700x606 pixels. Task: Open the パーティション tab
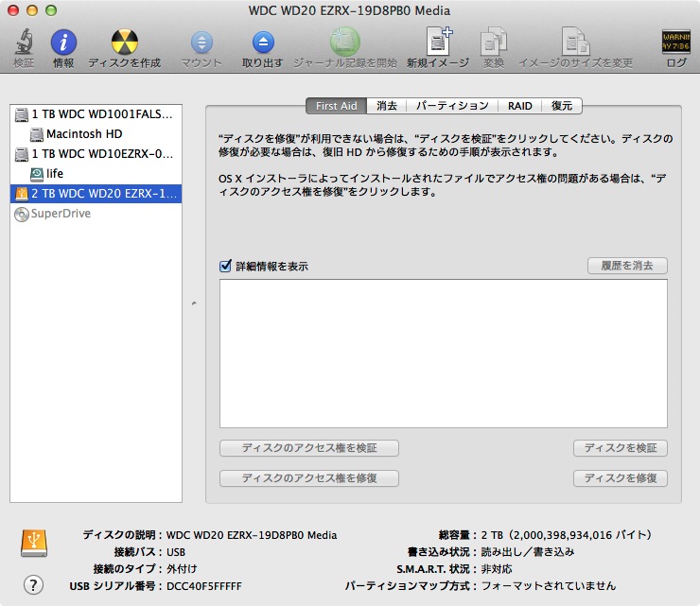[x=452, y=106]
